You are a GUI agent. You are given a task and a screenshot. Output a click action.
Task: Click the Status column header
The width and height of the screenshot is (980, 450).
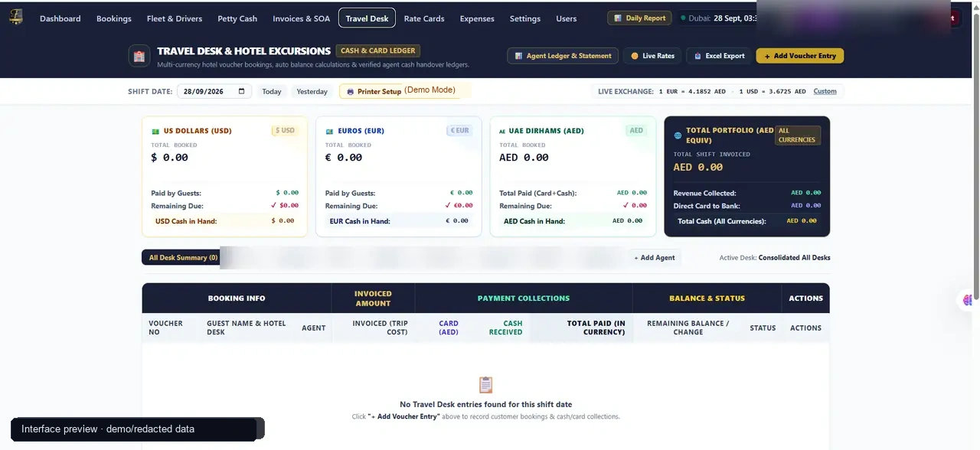[763, 328]
